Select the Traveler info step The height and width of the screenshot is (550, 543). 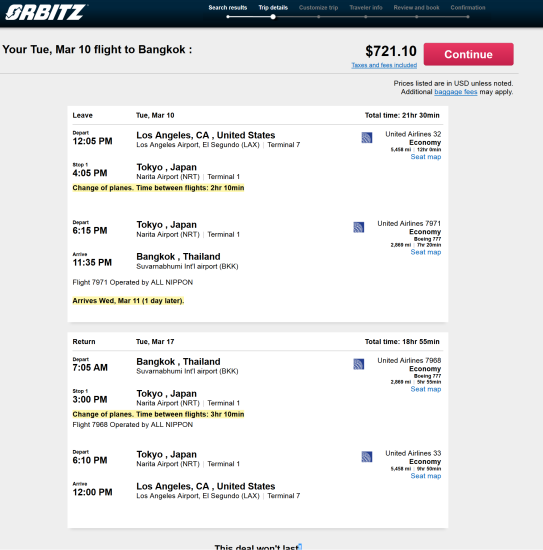pyautogui.click(x=366, y=7)
